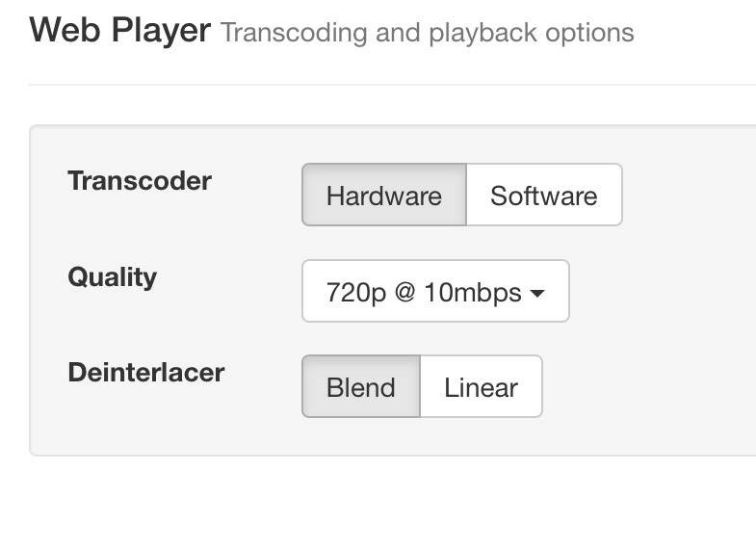This screenshot has height=549, width=756.
Task: Choose the Blend deinterlacer
Action: [x=360, y=387]
